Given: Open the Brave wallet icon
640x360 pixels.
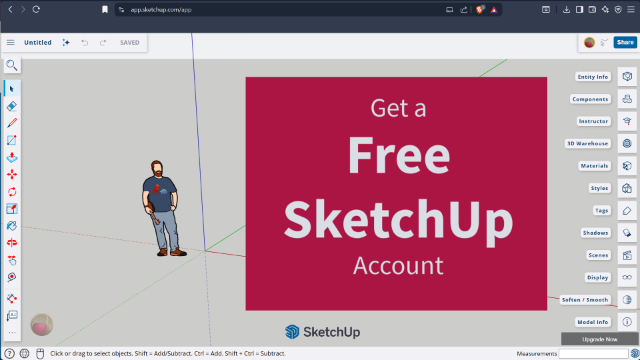Looking at the screenshot, I should click(592, 10).
